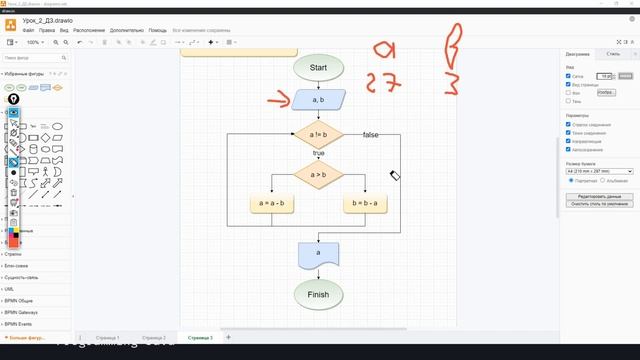Image resolution: width=640 pixels, height=360 pixels.
Task: Switch to the Стиль tab
Action: (x=613, y=54)
